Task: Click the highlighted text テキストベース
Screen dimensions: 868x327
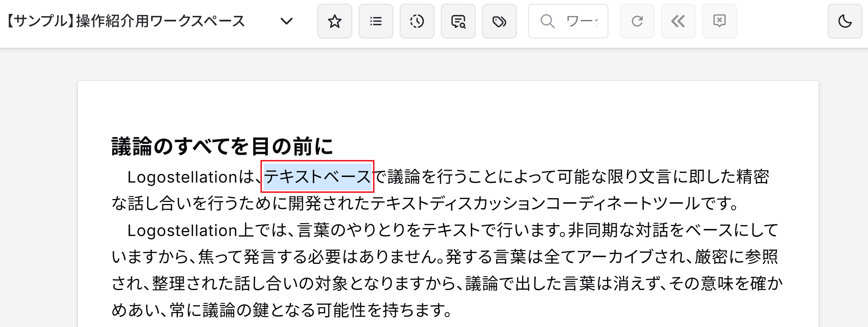Action: (x=317, y=177)
